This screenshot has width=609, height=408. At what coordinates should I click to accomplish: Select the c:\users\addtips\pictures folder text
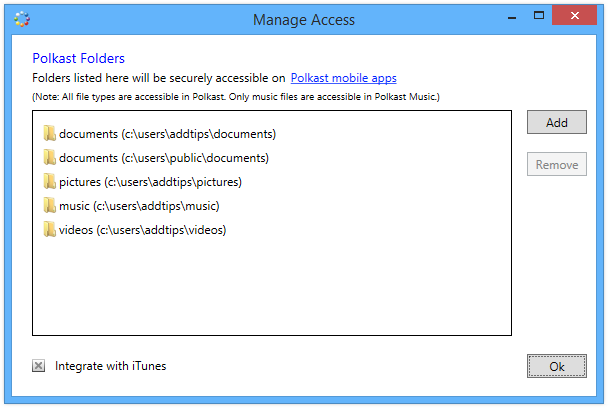point(150,182)
